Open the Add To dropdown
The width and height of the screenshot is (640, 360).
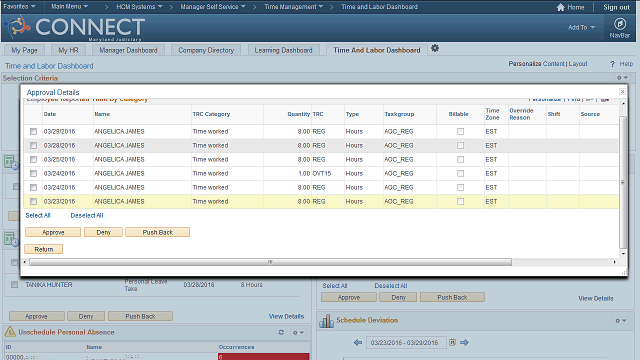point(581,27)
